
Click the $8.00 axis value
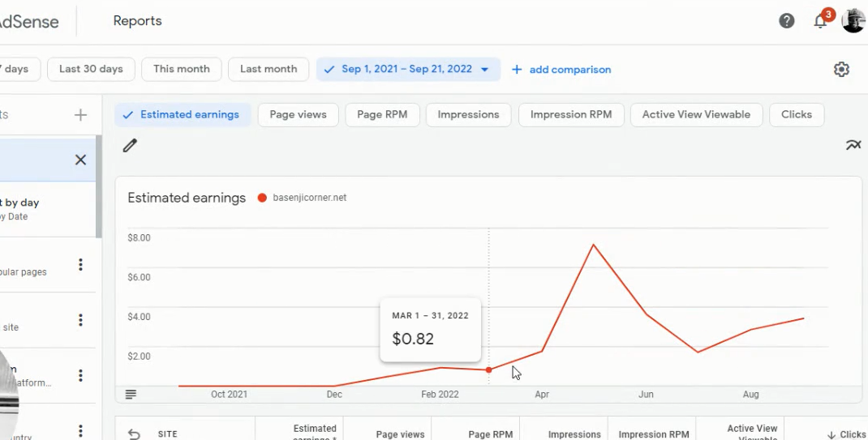(x=139, y=237)
